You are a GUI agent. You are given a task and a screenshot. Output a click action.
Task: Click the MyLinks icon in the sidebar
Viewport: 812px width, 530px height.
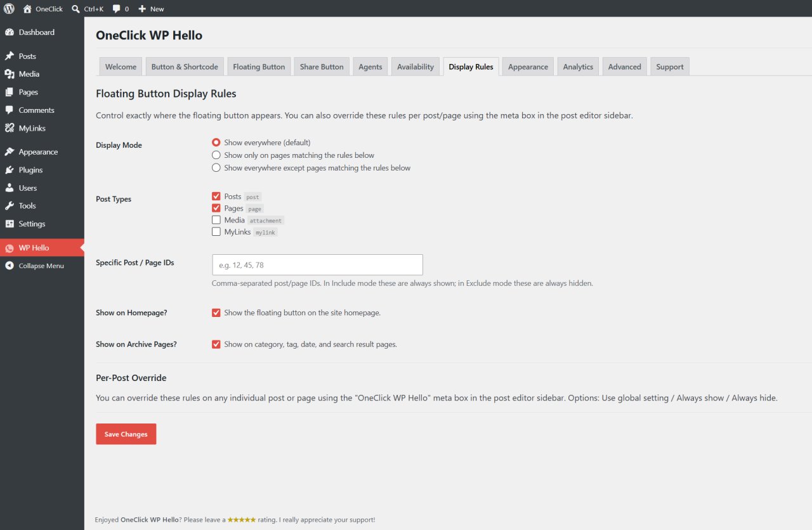(x=10, y=128)
